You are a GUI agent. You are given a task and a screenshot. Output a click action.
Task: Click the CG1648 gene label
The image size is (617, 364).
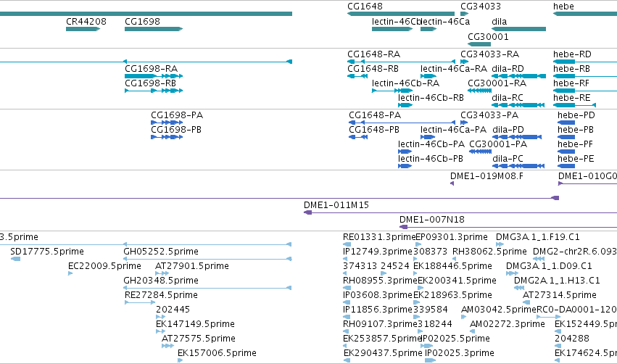point(365,7)
